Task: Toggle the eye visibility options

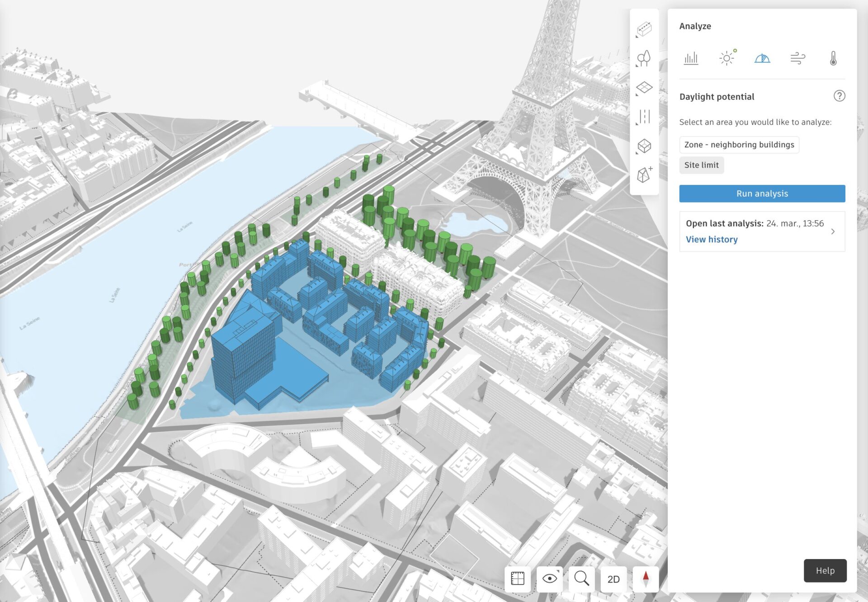Action: pyautogui.click(x=549, y=579)
